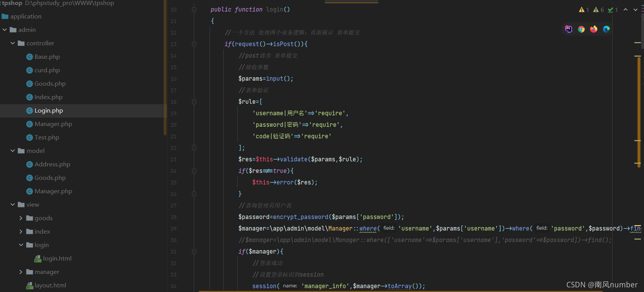Image resolution: width=644 pixels, height=292 pixels.
Task: Click the toArray call on line 34
Action: [x=399, y=286]
